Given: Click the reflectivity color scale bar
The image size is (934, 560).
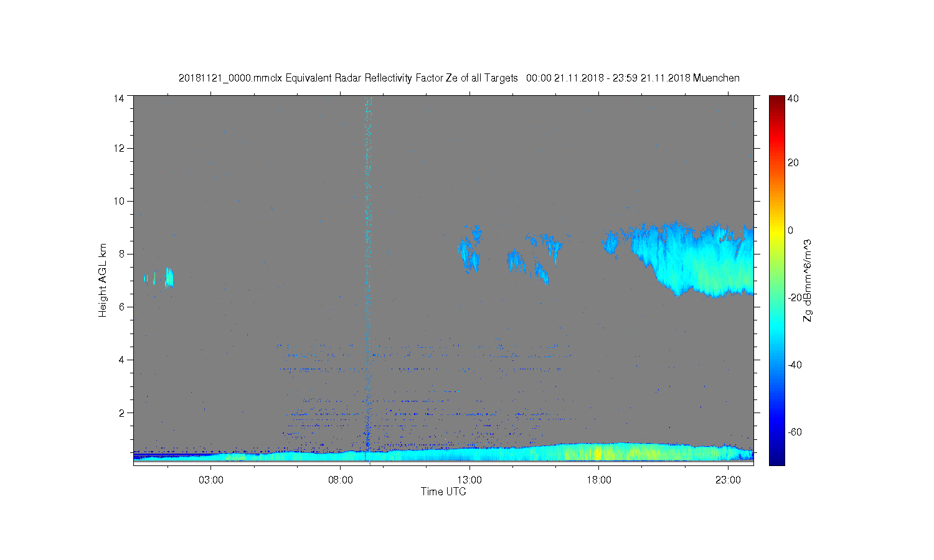Looking at the screenshot, I should point(776,280).
